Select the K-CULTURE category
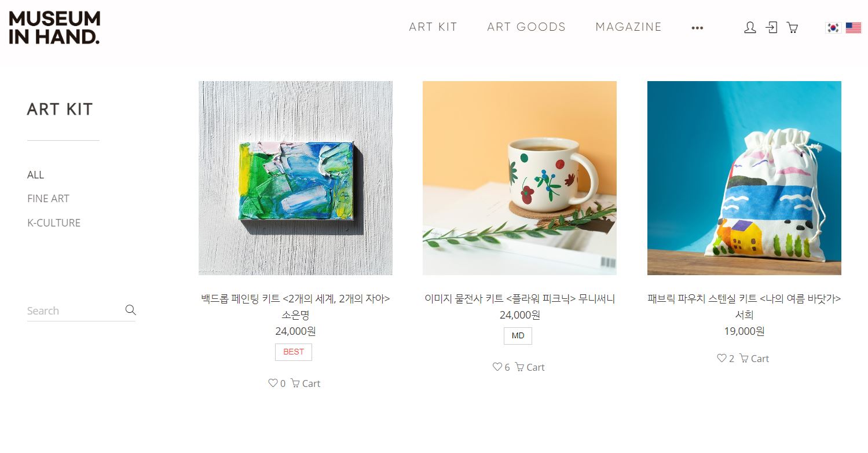This screenshot has height=453, width=868. tap(54, 223)
